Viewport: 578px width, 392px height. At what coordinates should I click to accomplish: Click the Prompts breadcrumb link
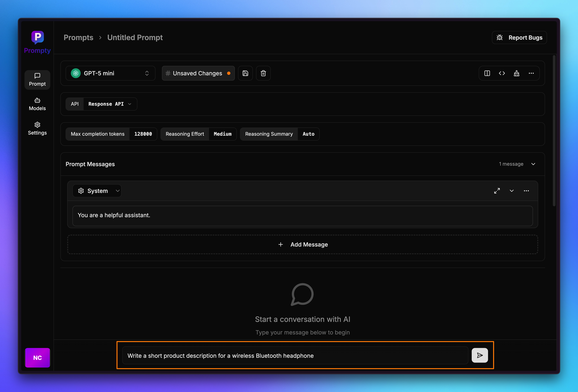[x=78, y=38]
